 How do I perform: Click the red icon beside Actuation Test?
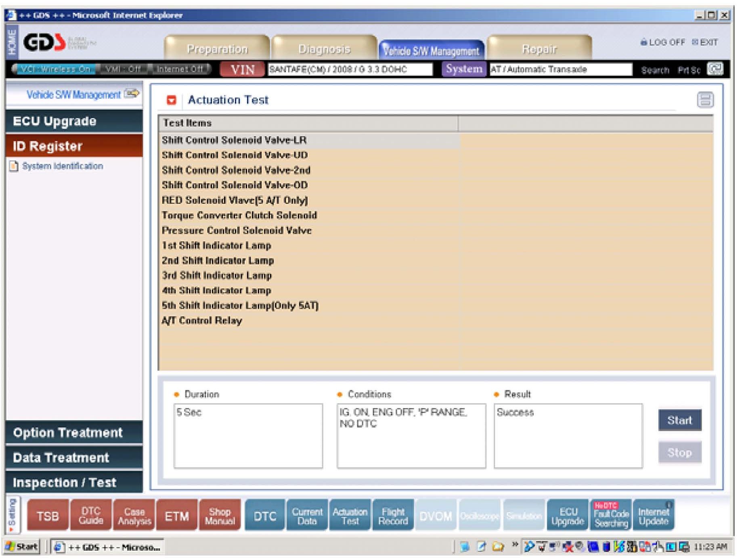point(172,100)
